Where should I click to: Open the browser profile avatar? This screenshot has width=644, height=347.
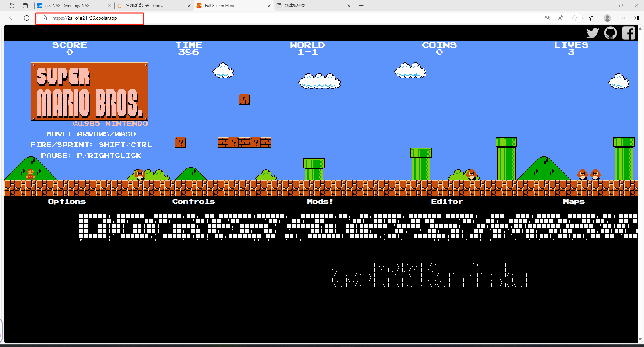point(607,18)
